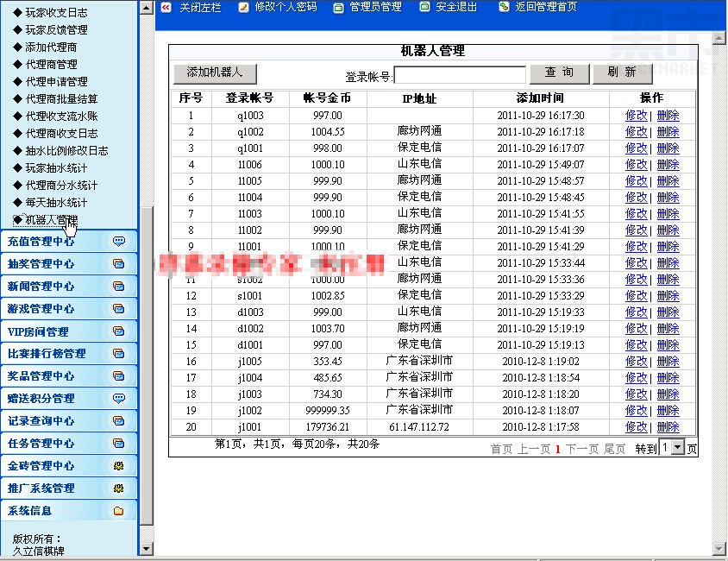Viewport: 728px width, 561px height.
Task: Click 删除 for account q1002
Action: tap(668, 132)
